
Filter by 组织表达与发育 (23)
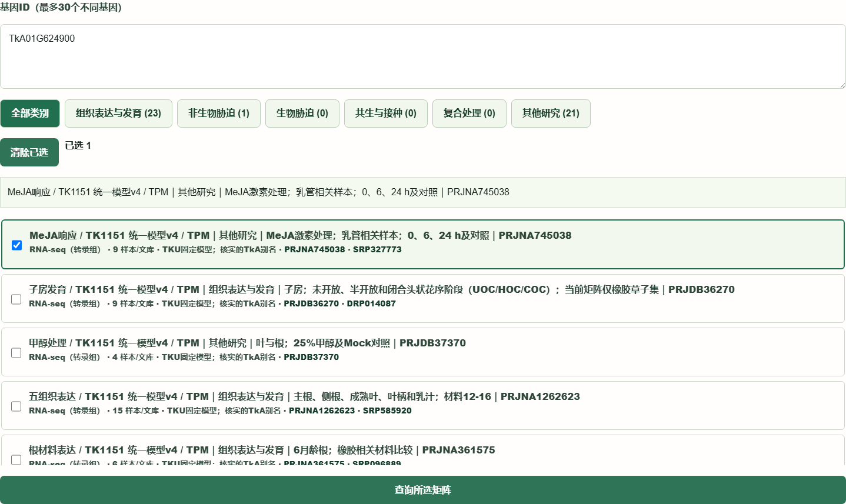[118, 114]
